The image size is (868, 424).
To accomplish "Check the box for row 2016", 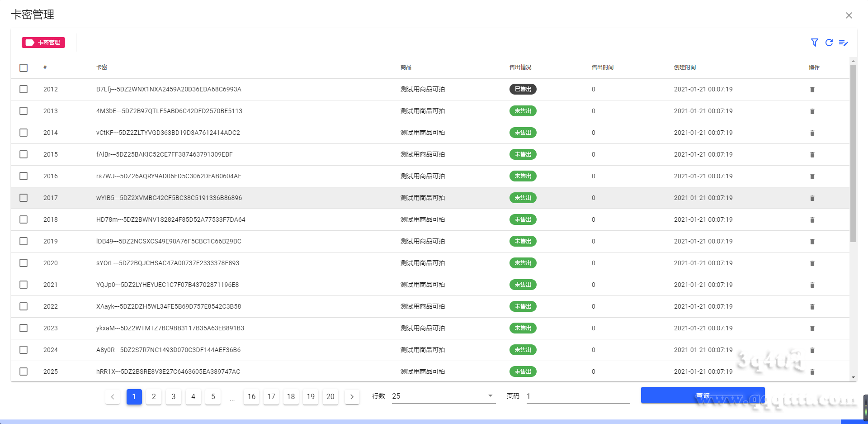I will click(x=24, y=176).
